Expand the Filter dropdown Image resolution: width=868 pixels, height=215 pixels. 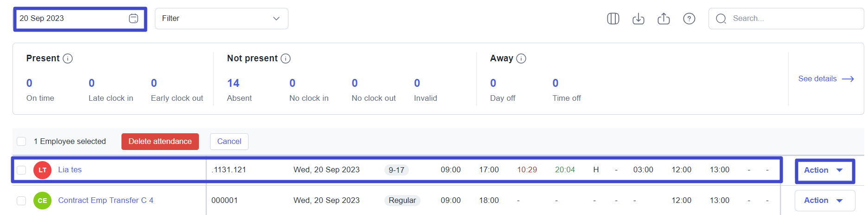click(x=221, y=19)
